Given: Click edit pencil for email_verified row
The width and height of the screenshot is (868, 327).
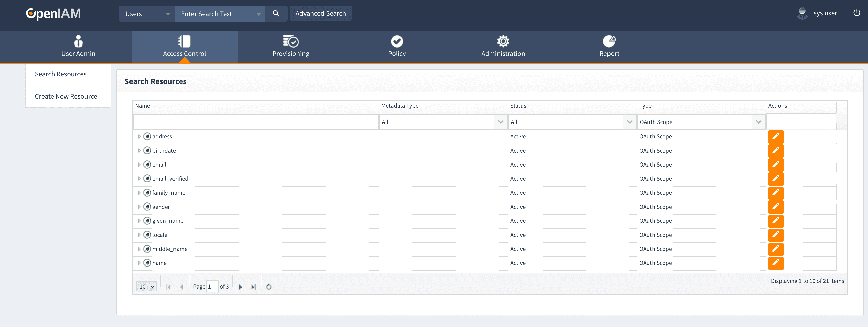Looking at the screenshot, I should [775, 179].
